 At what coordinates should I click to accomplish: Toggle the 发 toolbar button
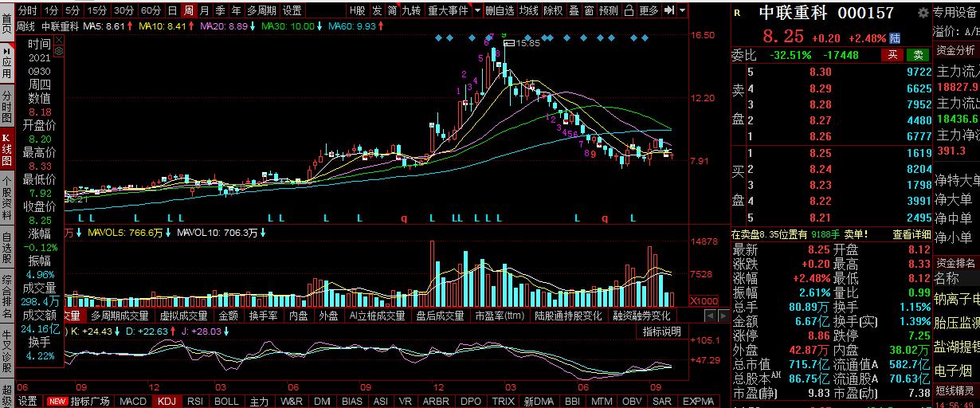(x=377, y=10)
